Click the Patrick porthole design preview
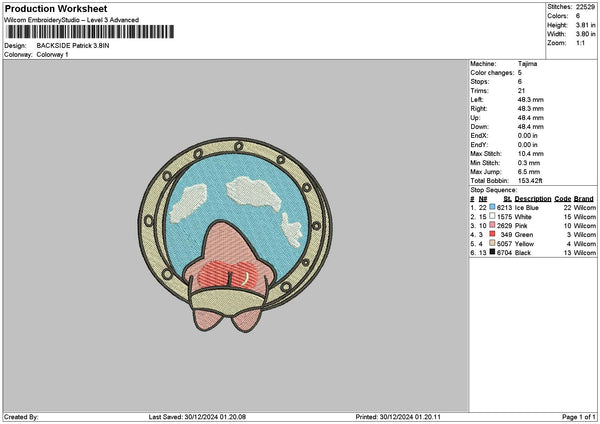Screen dimensions: 600x424 pyautogui.click(x=235, y=235)
